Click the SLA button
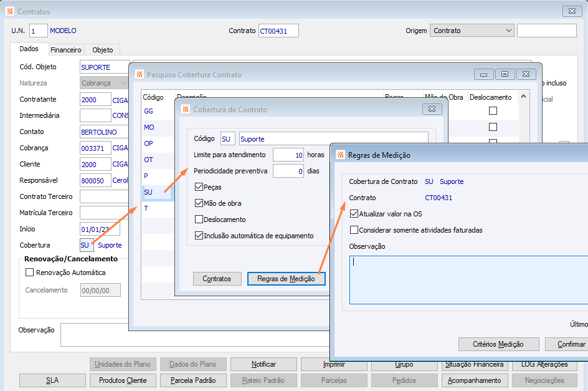 coord(52,380)
